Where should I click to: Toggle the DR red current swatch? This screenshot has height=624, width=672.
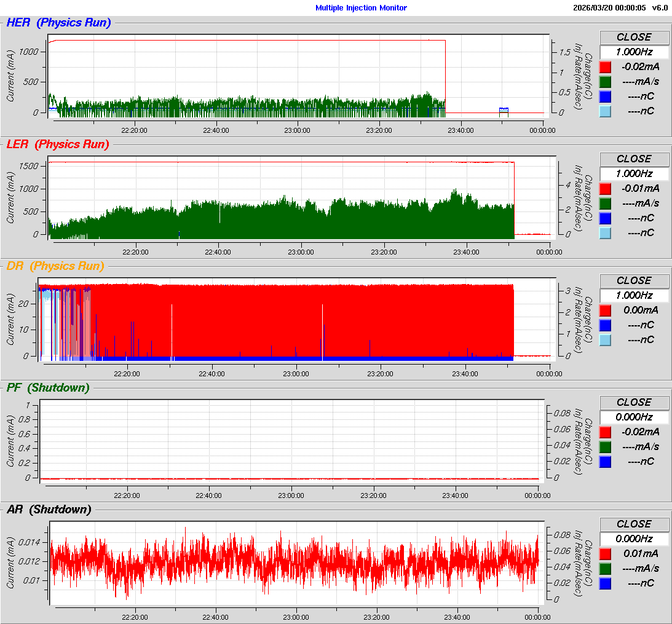[606, 310]
